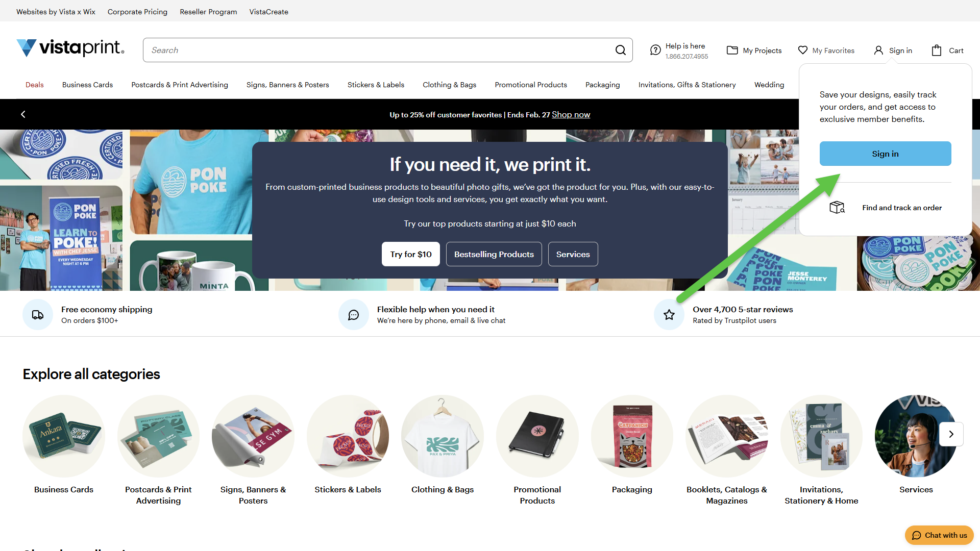
Task: Open the Packaging category image
Action: pyautogui.click(x=632, y=436)
